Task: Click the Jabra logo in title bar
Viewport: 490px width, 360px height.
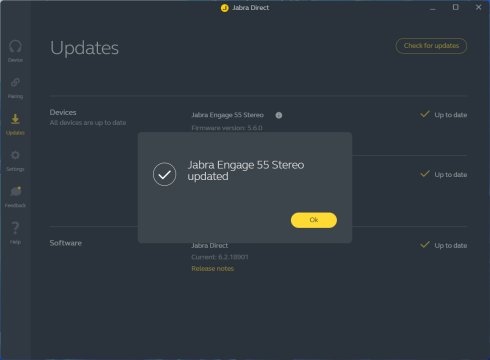Action: point(225,8)
